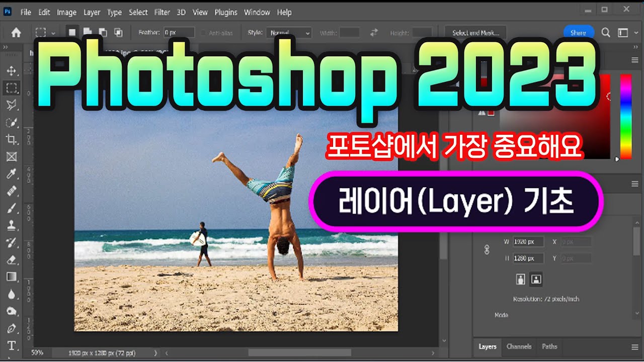Toggle the width-height link icon
644x362 pixels.
click(x=487, y=249)
